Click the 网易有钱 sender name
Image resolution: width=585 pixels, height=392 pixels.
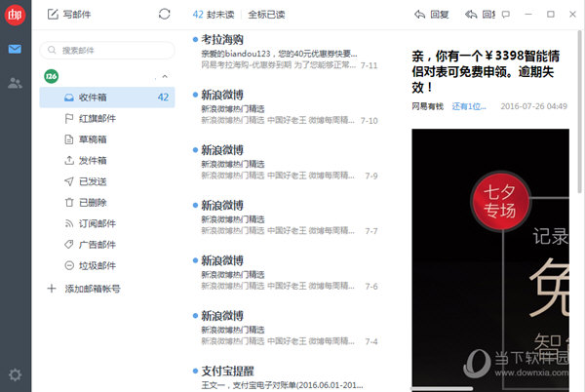click(x=428, y=106)
